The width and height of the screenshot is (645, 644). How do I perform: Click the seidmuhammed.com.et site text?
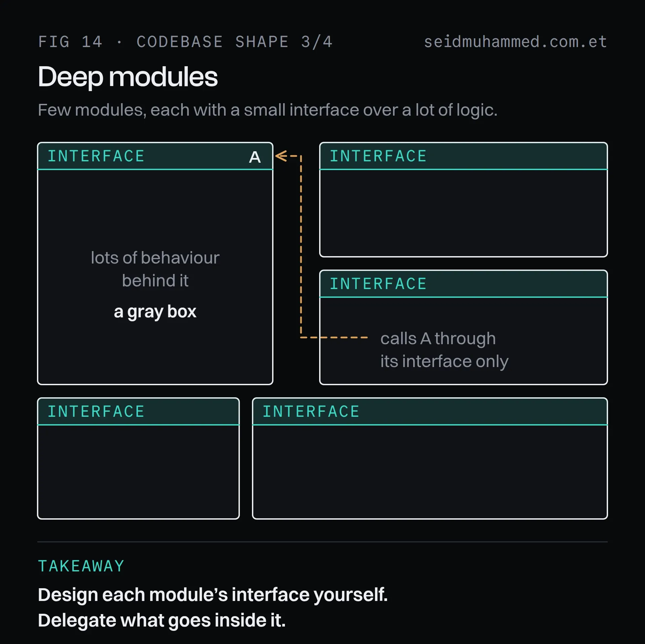click(515, 42)
